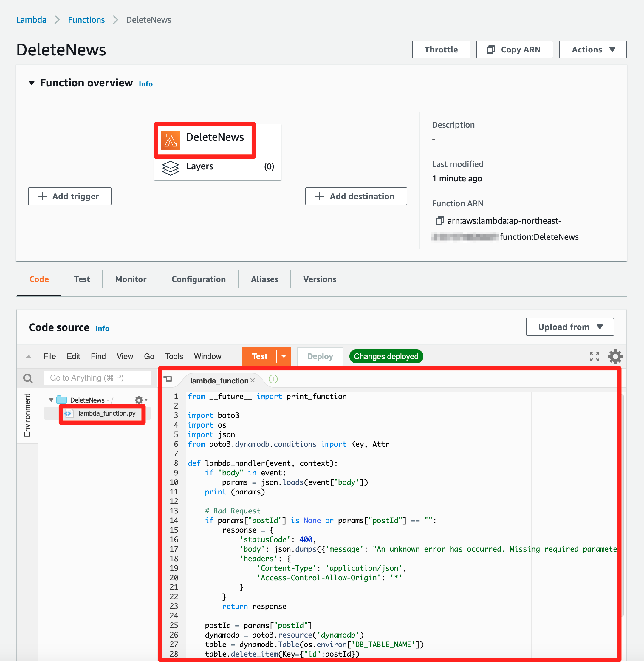Image resolution: width=644 pixels, height=662 pixels.
Task: Open a new editor tab with plus icon
Action: tap(273, 379)
